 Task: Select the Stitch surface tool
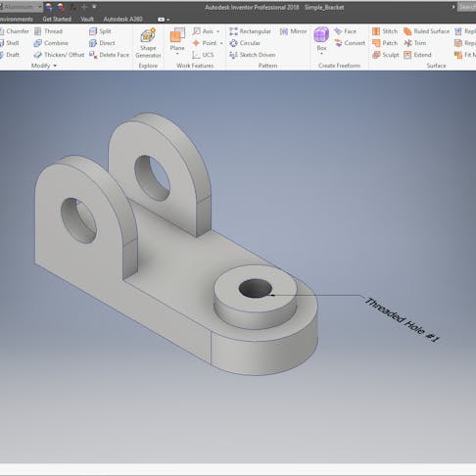[385, 31]
